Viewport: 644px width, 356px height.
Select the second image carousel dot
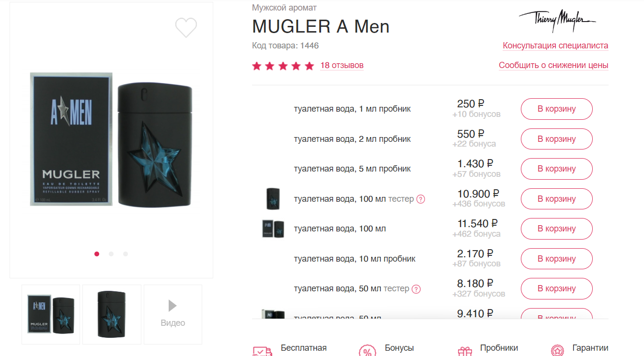click(x=111, y=254)
